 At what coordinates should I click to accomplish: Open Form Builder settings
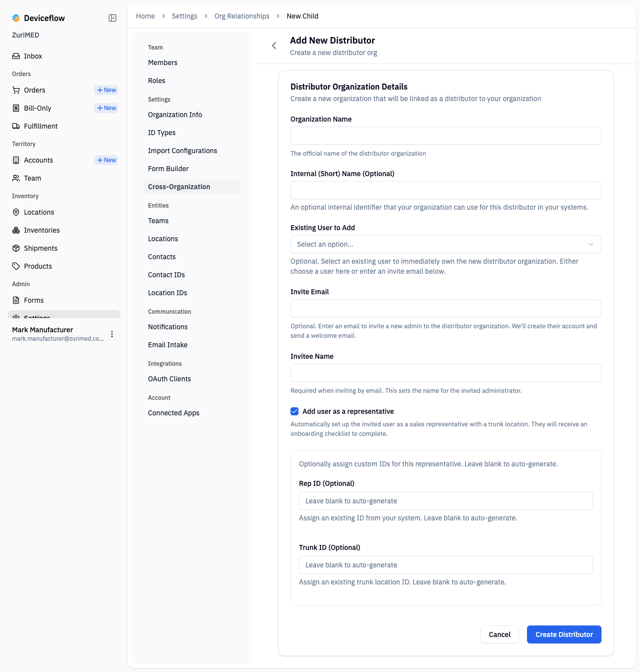click(192, 169)
